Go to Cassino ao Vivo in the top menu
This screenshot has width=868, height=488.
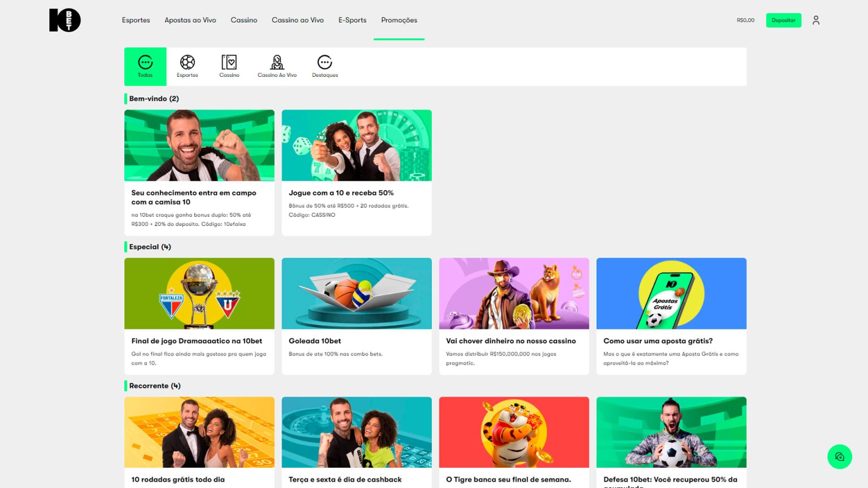[x=298, y=20]
